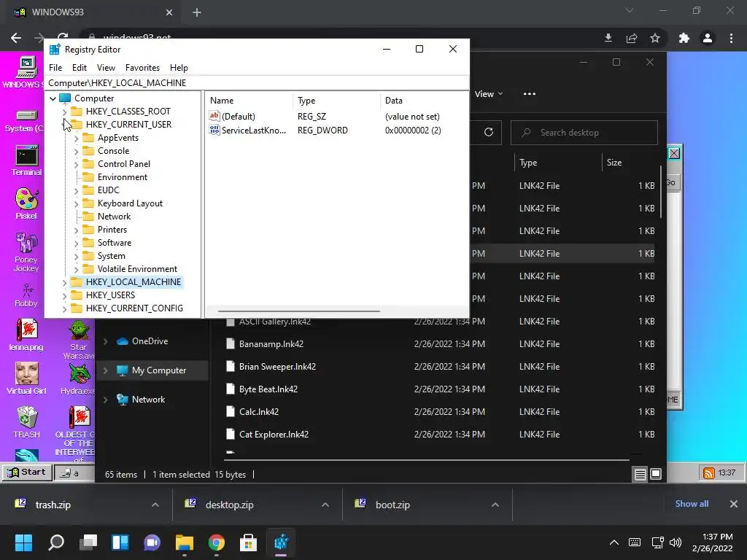747x560 pixels.
Task: Click the Chrome share page icon
Action: (632, 38)
